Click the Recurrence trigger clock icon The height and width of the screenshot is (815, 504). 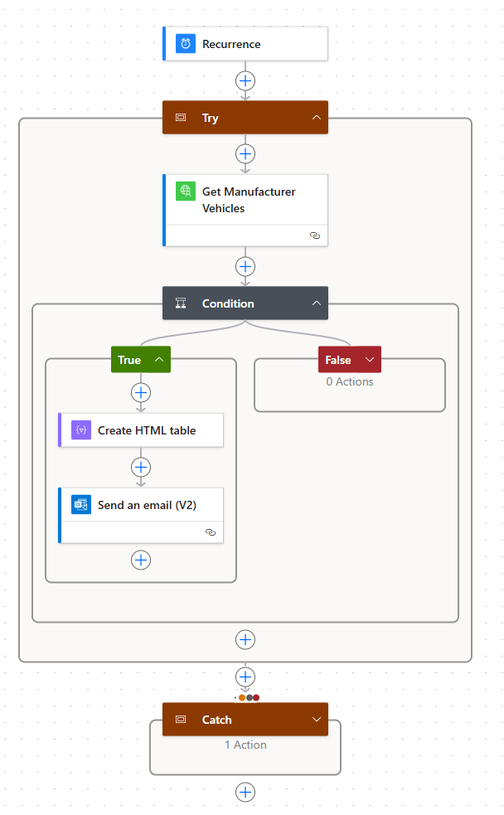pyautogui.click(x=186, y=44)
